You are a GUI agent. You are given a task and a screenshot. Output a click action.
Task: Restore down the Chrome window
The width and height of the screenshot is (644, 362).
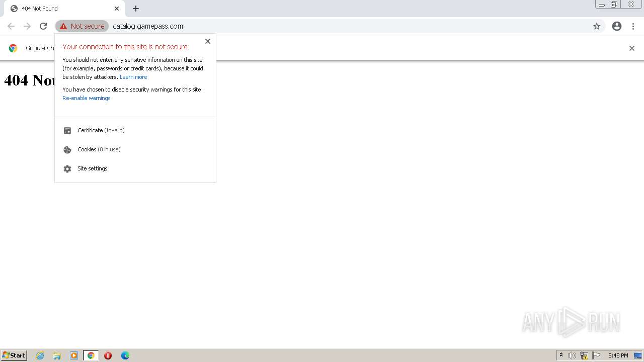point(614,5)
